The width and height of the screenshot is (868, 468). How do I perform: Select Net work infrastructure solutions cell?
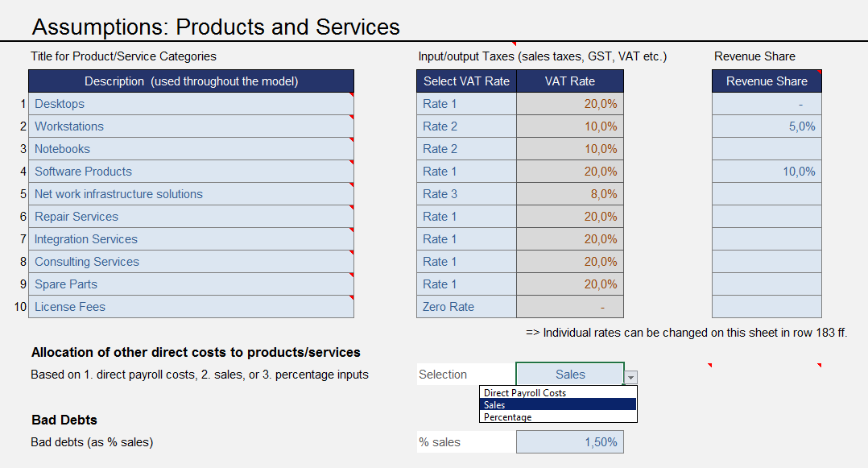point(191,194)
